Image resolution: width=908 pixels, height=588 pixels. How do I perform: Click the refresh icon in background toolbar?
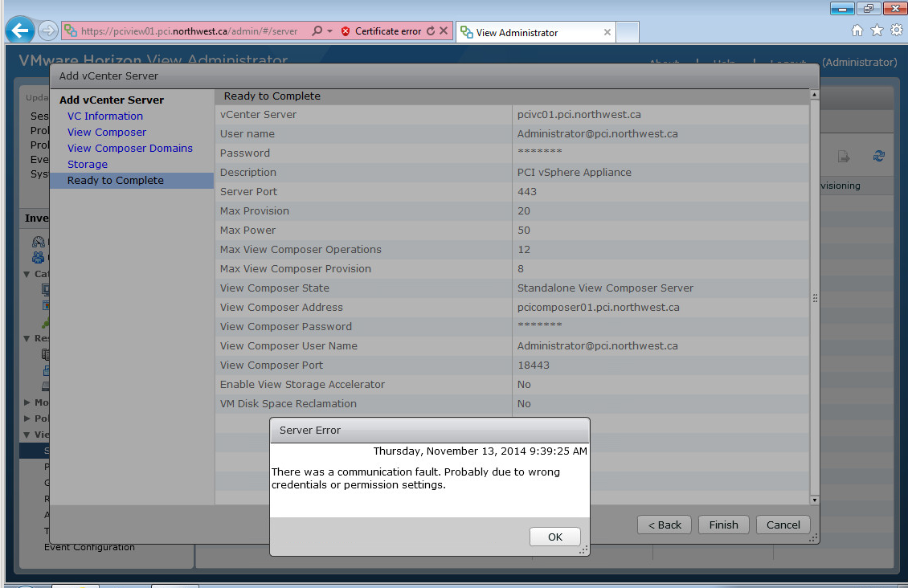point(878,156)
